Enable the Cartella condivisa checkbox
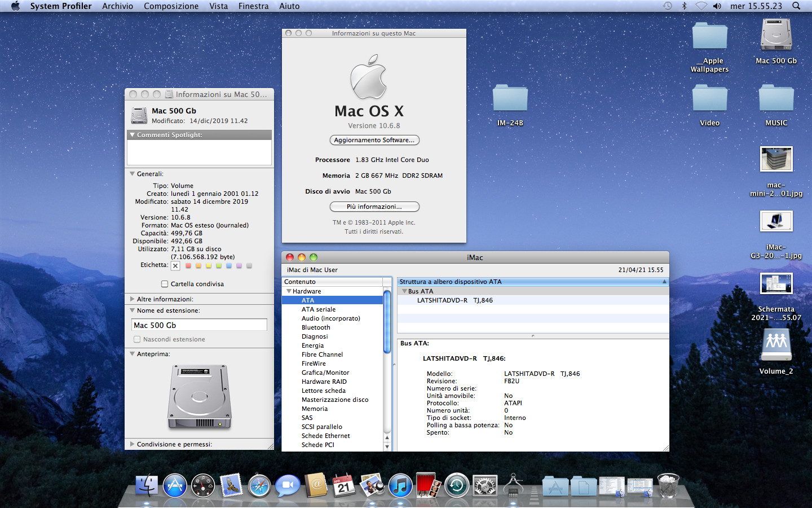Image resolution: width=812 pixels, height=508 pixels. [x=165, y=284]
